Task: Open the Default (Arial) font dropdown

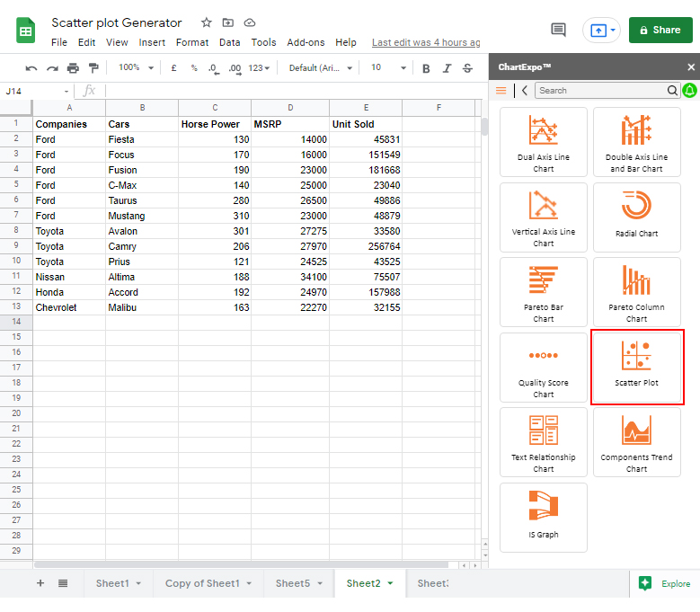Action: click(321, 68)
